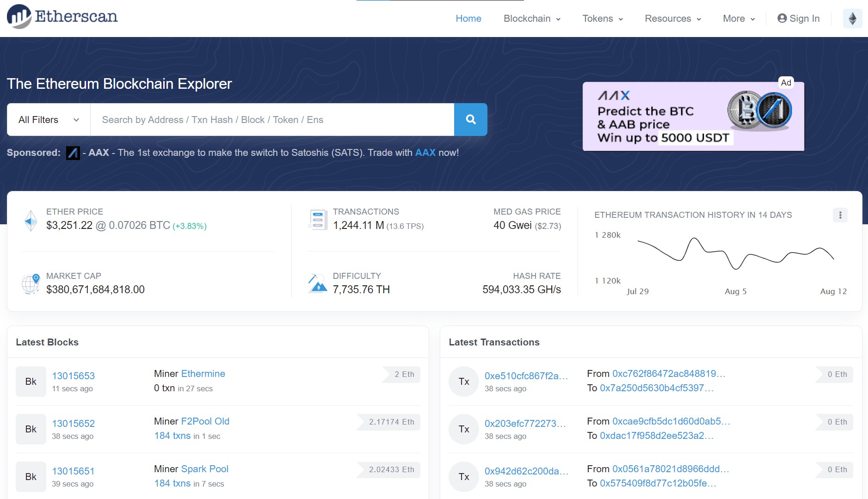Click inside the search input field
This screenshot has height=499, width=868.
coord(273,119)
